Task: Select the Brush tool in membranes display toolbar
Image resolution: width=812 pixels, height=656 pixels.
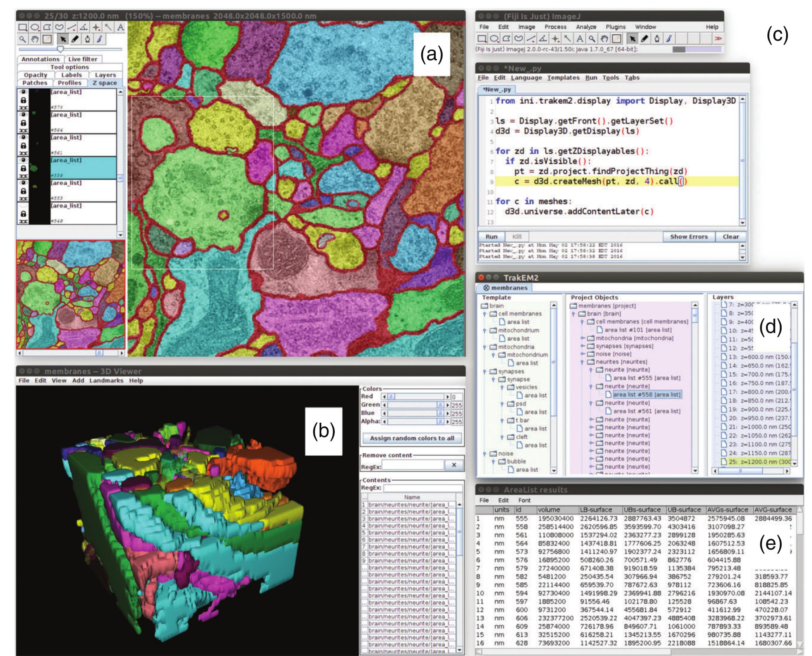Action: tap(99, 39)
